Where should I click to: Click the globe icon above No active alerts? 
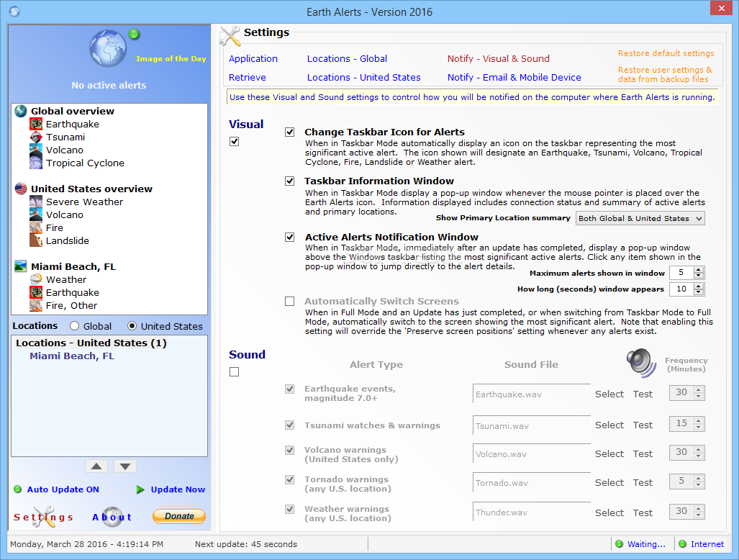coord(108,48)
